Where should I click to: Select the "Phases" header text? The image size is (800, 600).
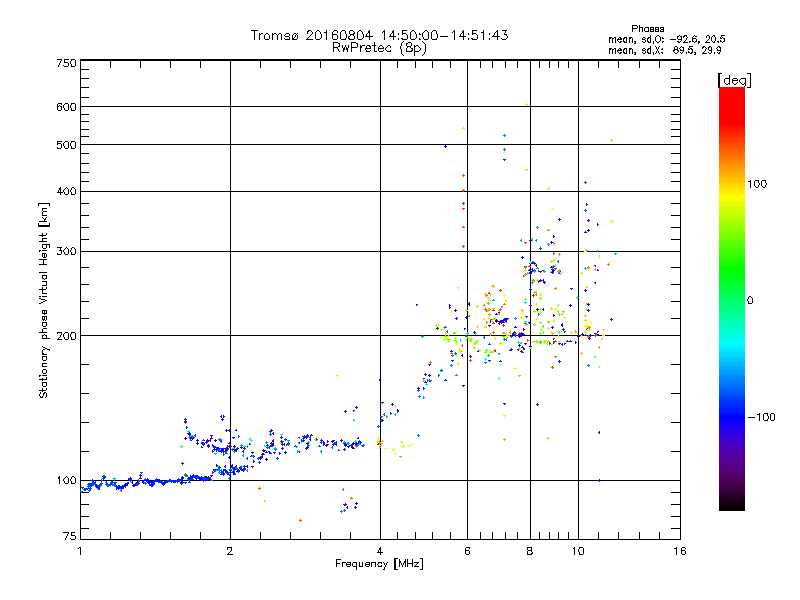coord(647,29)
